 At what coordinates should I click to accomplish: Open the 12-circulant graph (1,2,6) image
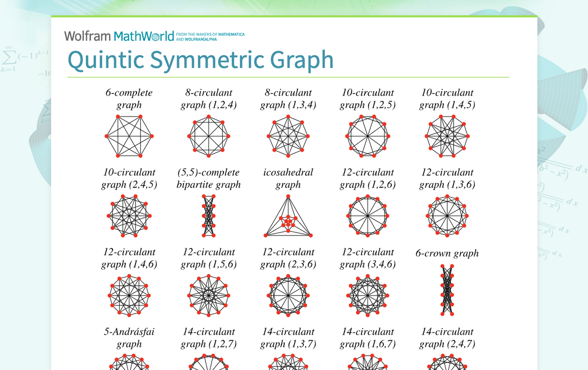coord(367,217)
